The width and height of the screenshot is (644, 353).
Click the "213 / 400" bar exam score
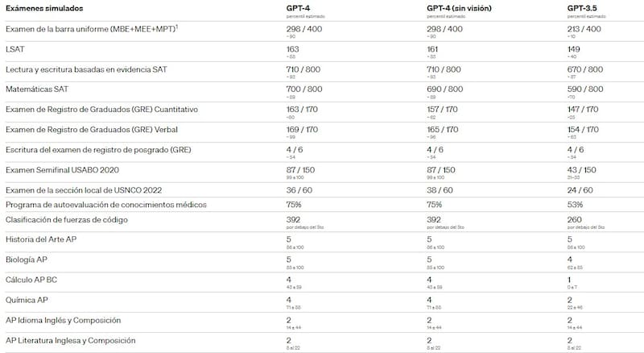pyautogui.click(x=583, y=28)
